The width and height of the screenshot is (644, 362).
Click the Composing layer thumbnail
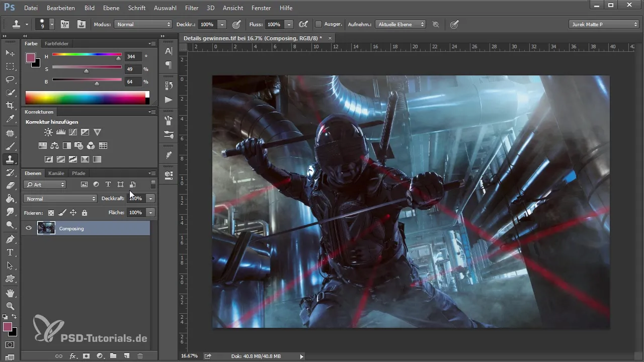[46, 228]
